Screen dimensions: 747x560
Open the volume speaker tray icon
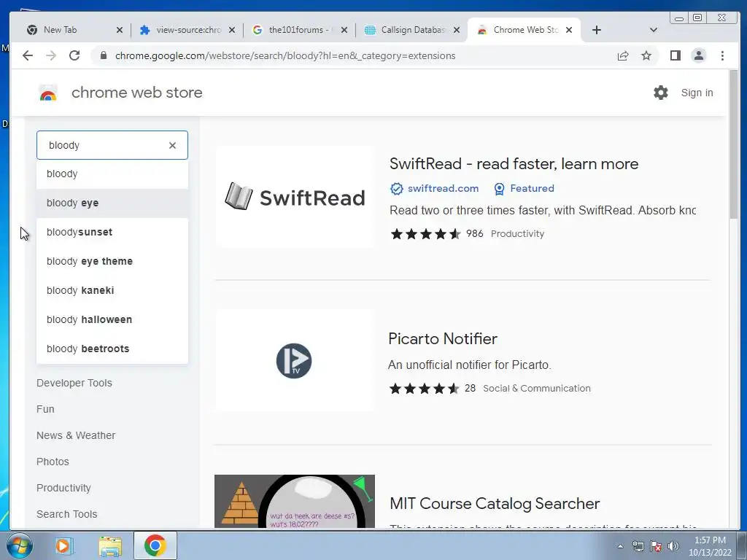pyautogui.click(x=673, y=546)
